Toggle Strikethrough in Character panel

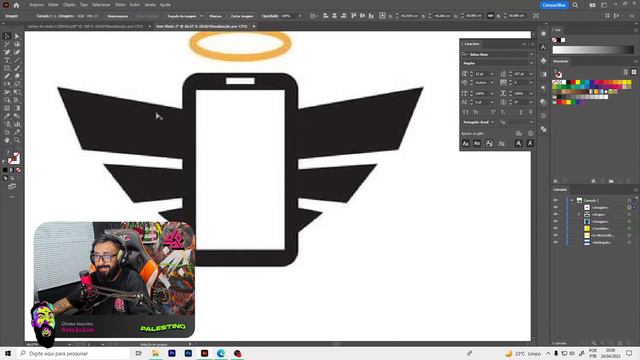[530, 112]
